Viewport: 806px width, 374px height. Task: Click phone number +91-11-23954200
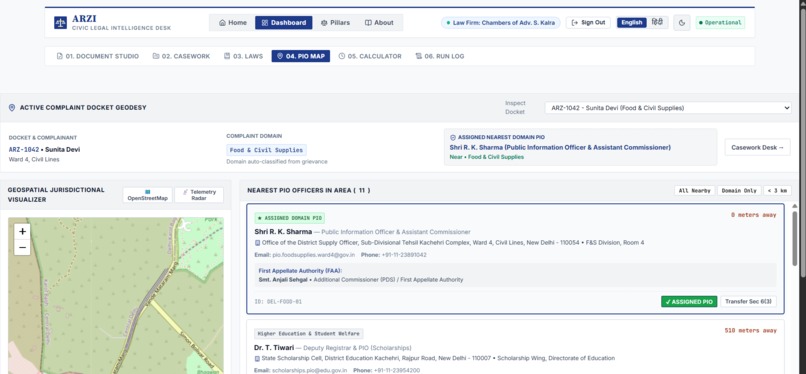point(397,370)
